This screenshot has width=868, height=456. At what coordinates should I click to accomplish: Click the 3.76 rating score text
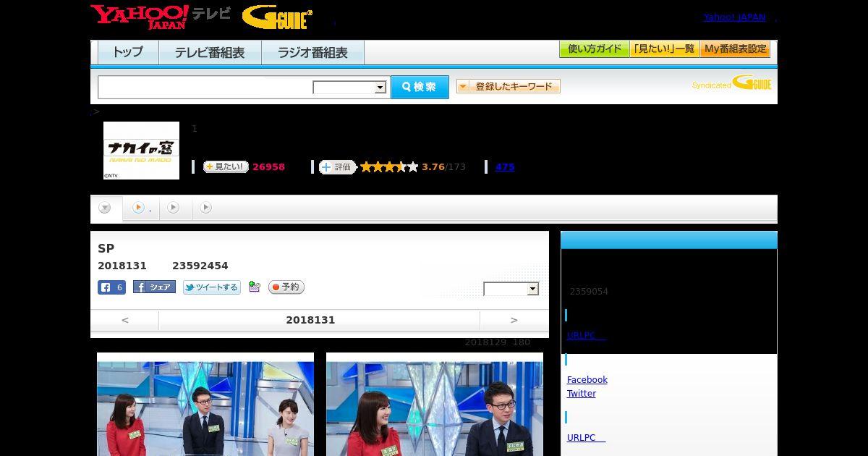tap(433, 167)
